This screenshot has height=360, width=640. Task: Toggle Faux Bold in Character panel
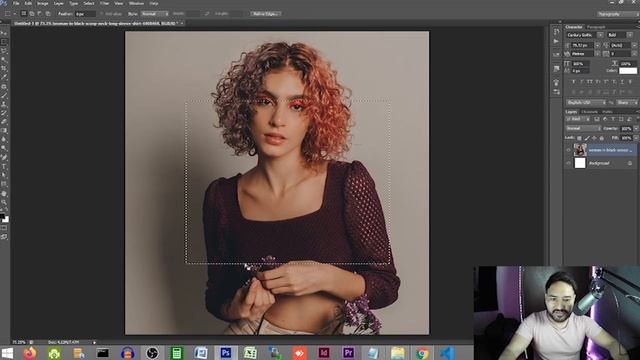(x=574, y=82)
